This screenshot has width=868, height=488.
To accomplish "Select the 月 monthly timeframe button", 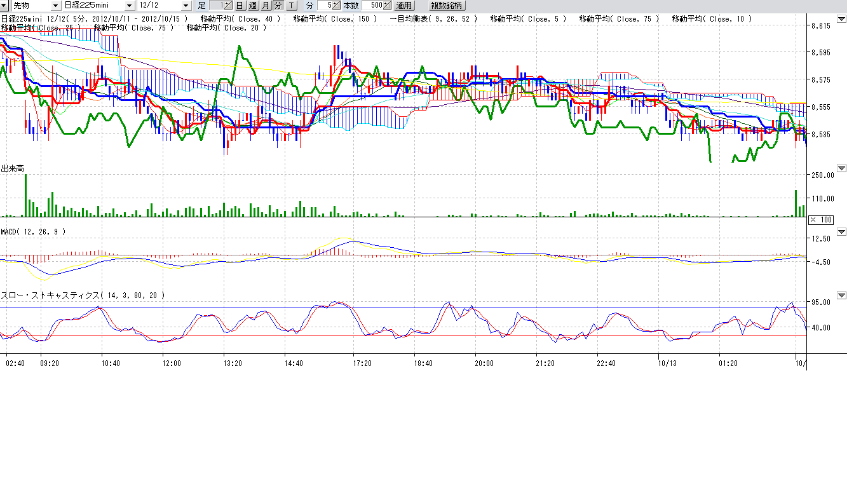I will (x=266, y=5).
